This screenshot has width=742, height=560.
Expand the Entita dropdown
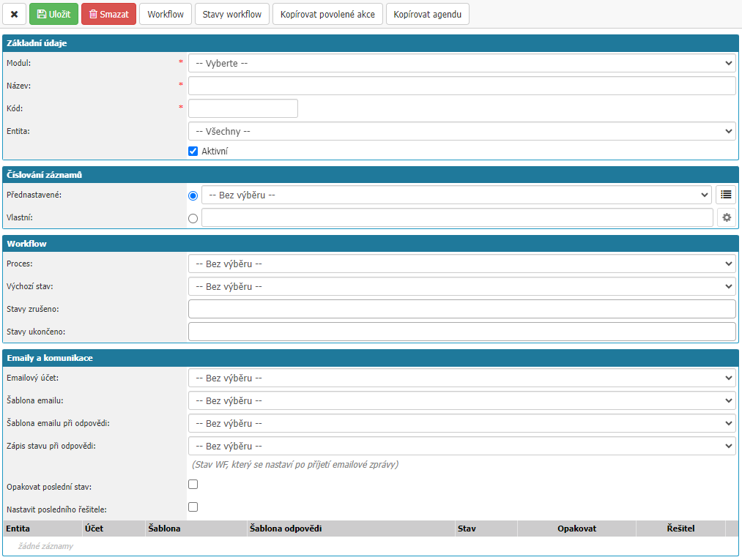tap(462, 131)
